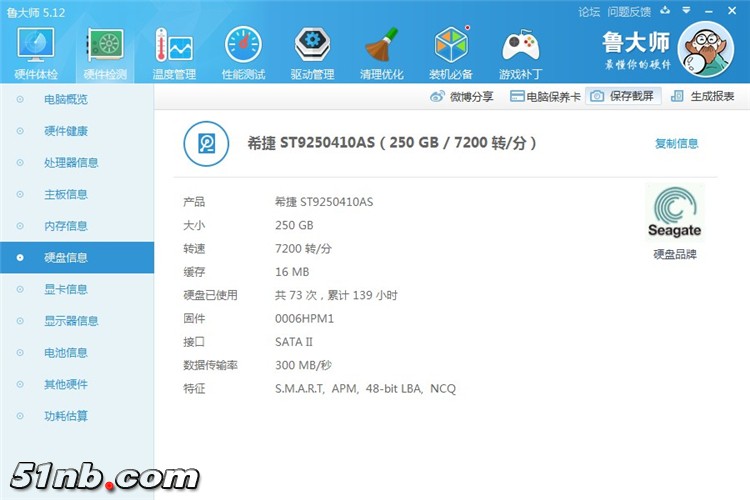
Task: Select 主板信息 in sidebar
Action: 77,194
